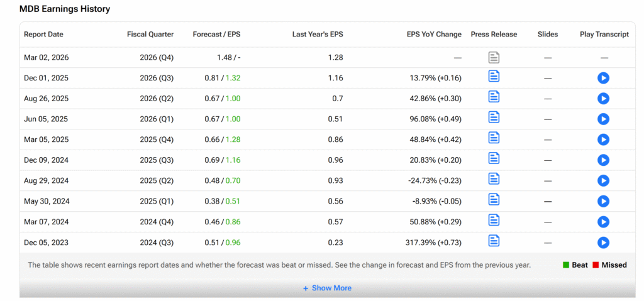The height and width of the screenshot is (301, 644).
Task: Play transcript for Aug 29, 2024 earnings
Action: click(x=603, y=181)
